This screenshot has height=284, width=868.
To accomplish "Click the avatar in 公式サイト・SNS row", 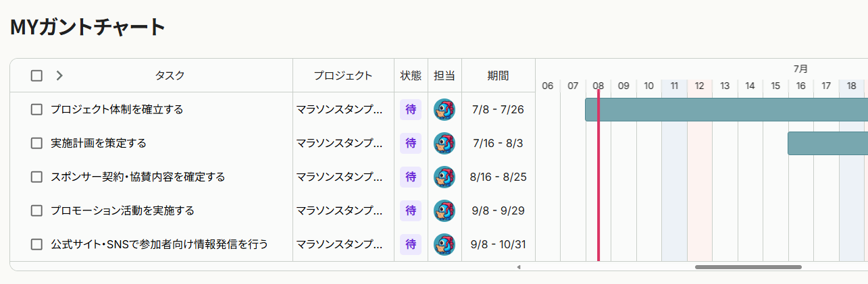I will (x=444, y=244).
